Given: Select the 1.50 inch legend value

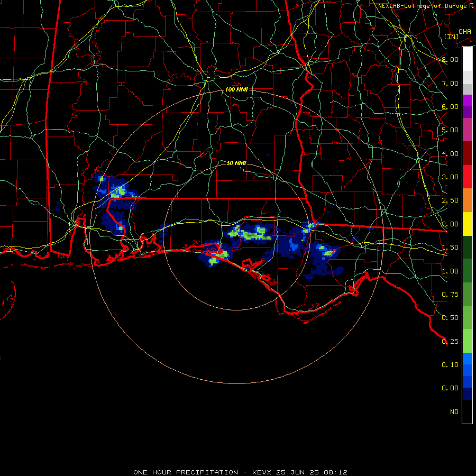Looking at the screenshot, I should 450,248.
